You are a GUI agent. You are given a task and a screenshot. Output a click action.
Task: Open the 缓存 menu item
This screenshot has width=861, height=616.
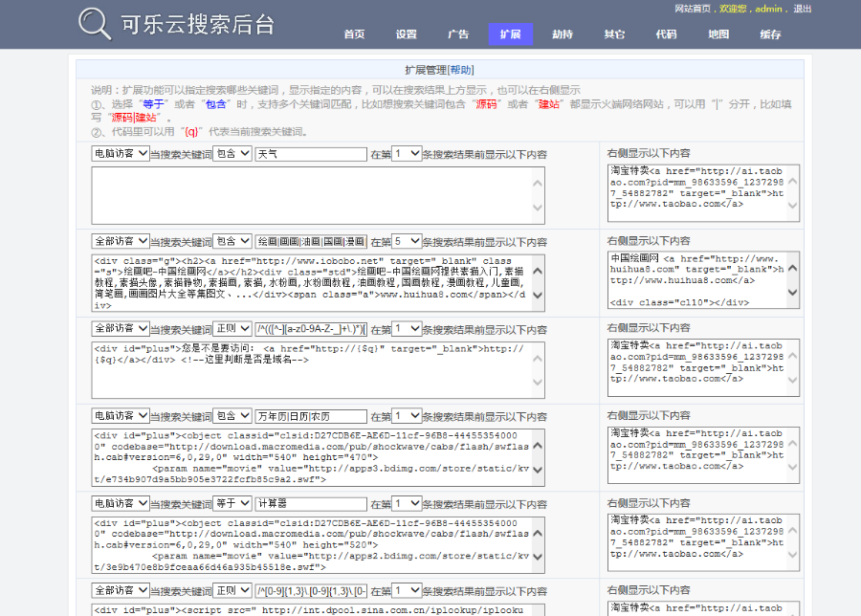coord(770,34)
